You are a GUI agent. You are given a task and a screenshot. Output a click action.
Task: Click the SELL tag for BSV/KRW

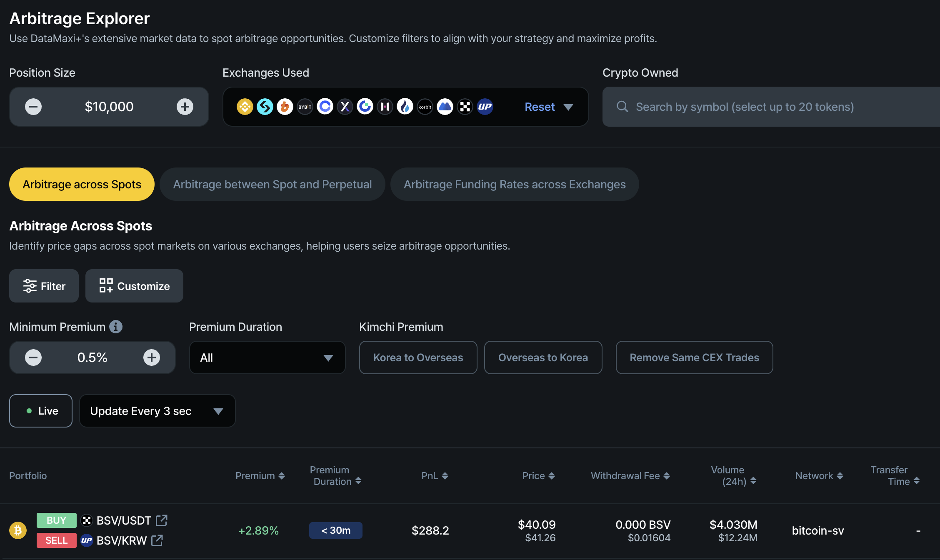(57, 540)
